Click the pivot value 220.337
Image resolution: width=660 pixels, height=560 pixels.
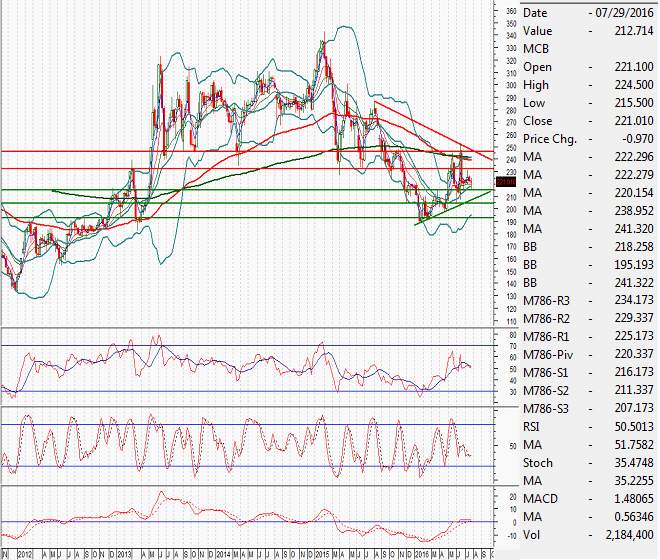tap(633, 354)
